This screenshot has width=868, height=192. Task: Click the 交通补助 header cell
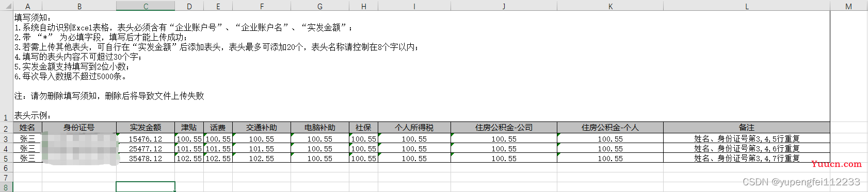pyautogui.click(x=262, y=128)
